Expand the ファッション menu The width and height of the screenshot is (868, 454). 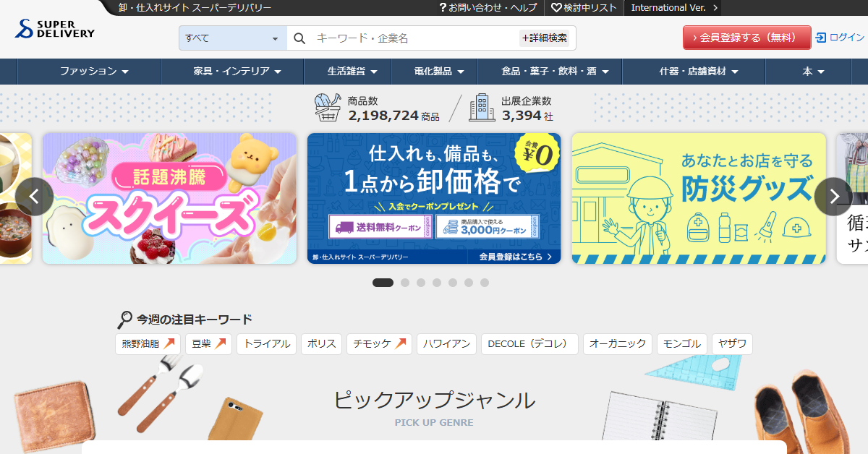click(94, 72)
